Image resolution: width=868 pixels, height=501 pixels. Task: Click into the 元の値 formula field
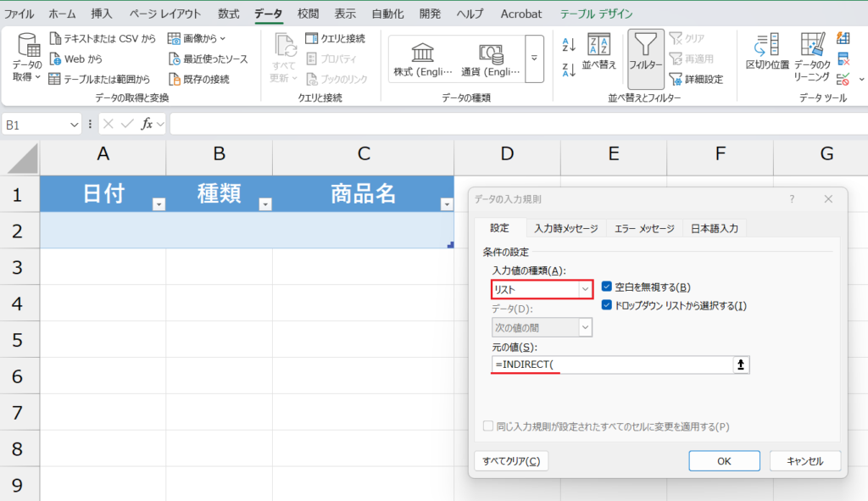[610, 365]
